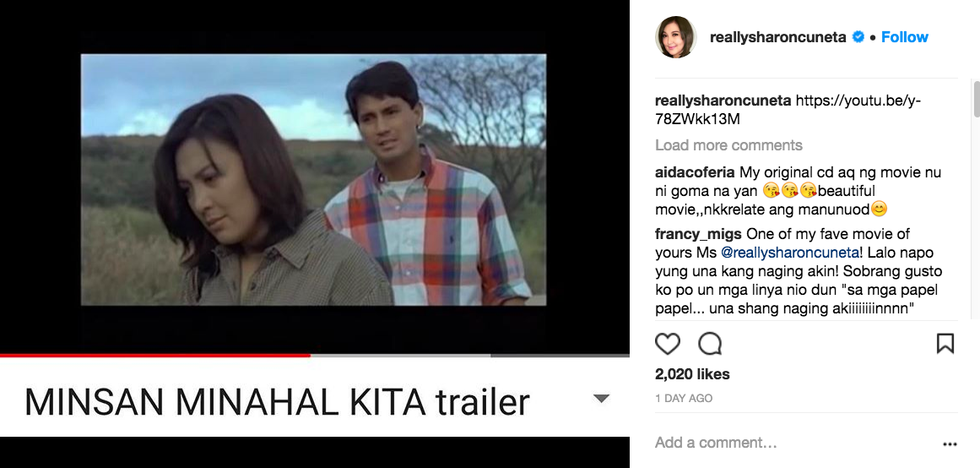Screen dimensions: 980x468
Task: Open the 1 DAY AGO timestamp
Action: [684, 398]
